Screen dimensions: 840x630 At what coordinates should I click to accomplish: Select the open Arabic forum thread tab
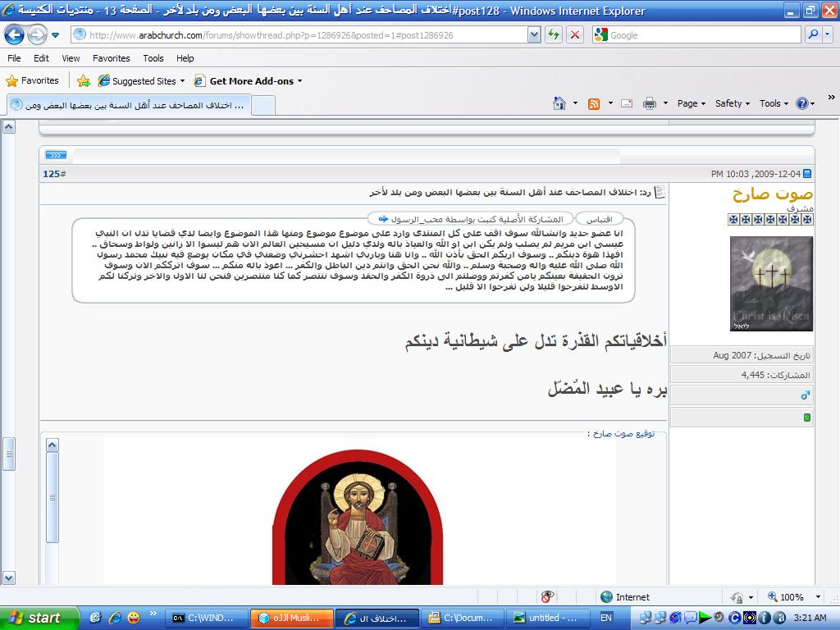point(129,105)
